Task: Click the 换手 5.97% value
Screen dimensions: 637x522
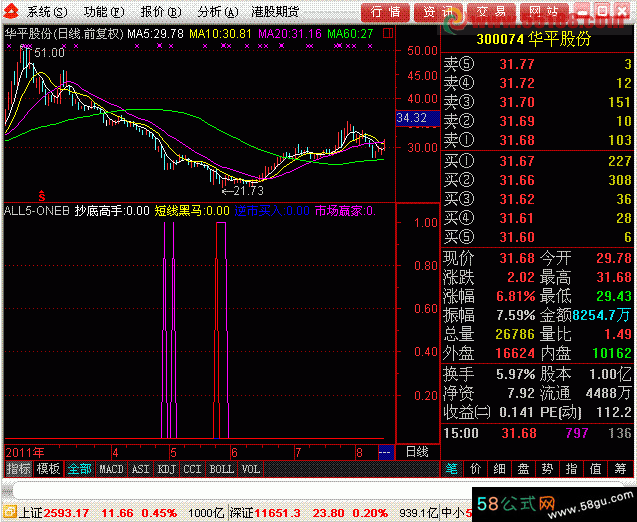Action: tap(515, 374)
